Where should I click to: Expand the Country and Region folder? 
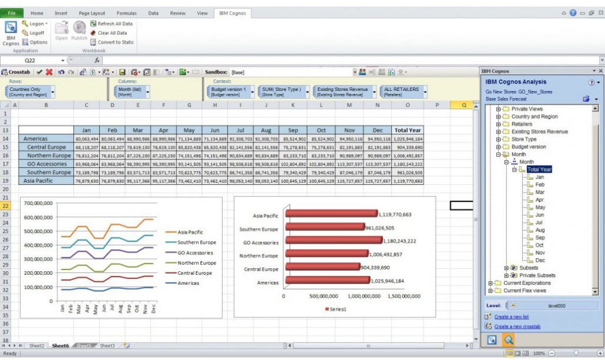click(498, 116)
